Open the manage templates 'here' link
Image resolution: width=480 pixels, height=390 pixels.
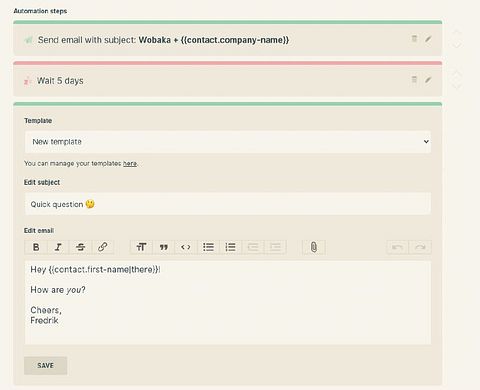pyautogui.click(x=130, y=163)
